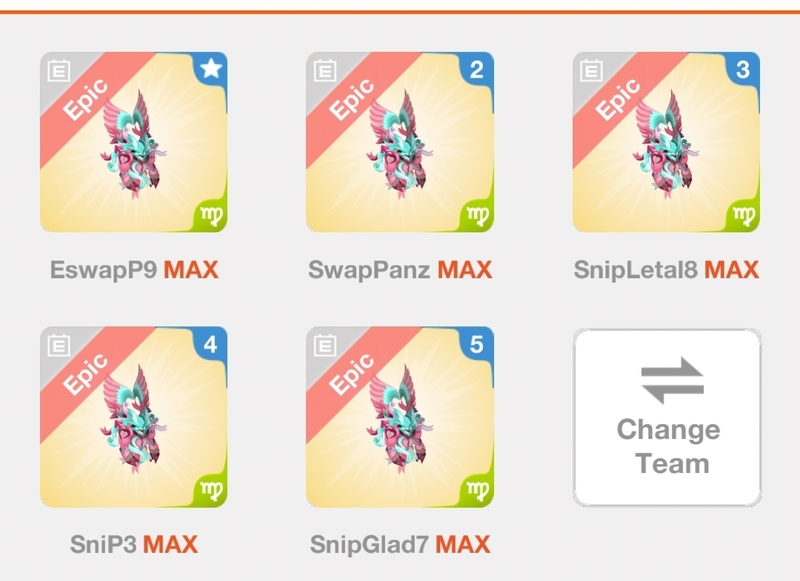This screenshot has width=800, height=581.
Task: Select the Virgo sign badge on EswapP9
Action: click(x=211, y=216)
